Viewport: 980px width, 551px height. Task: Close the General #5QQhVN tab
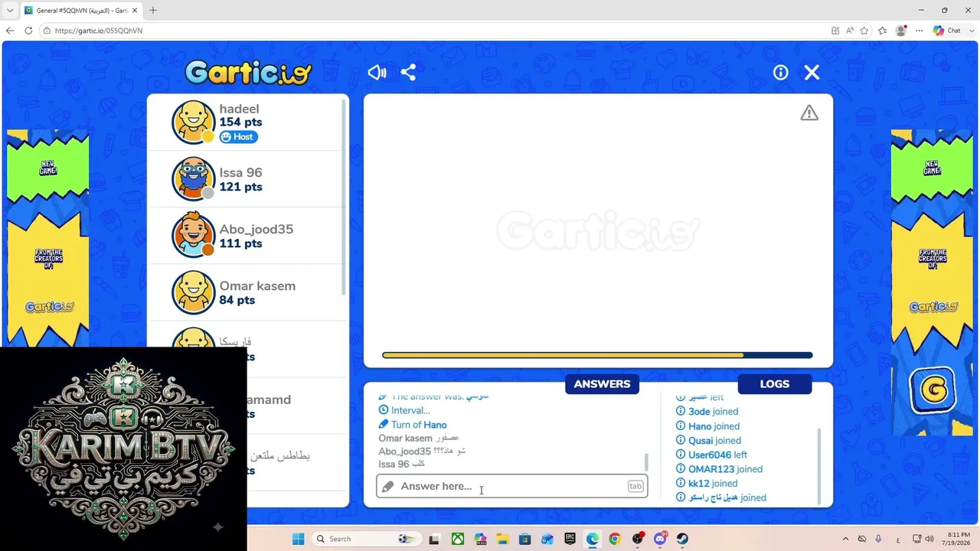point(135,11)
